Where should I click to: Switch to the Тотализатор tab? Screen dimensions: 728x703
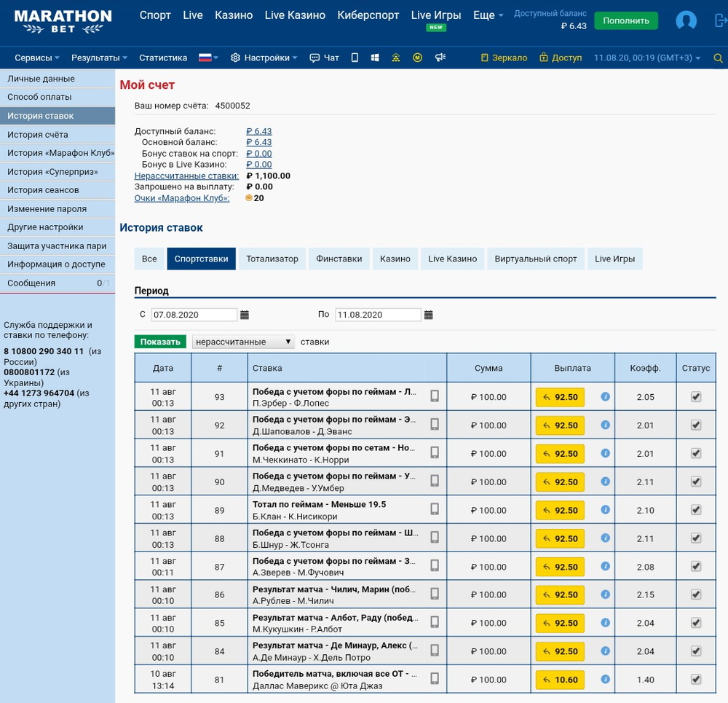tap(272, 259)
